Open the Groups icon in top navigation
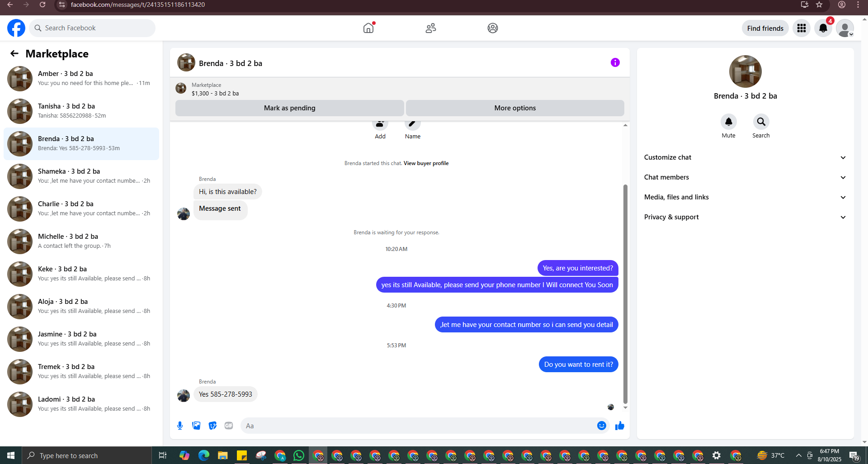Viewport: 868px width, 464px height. click(x=493, y=28)
